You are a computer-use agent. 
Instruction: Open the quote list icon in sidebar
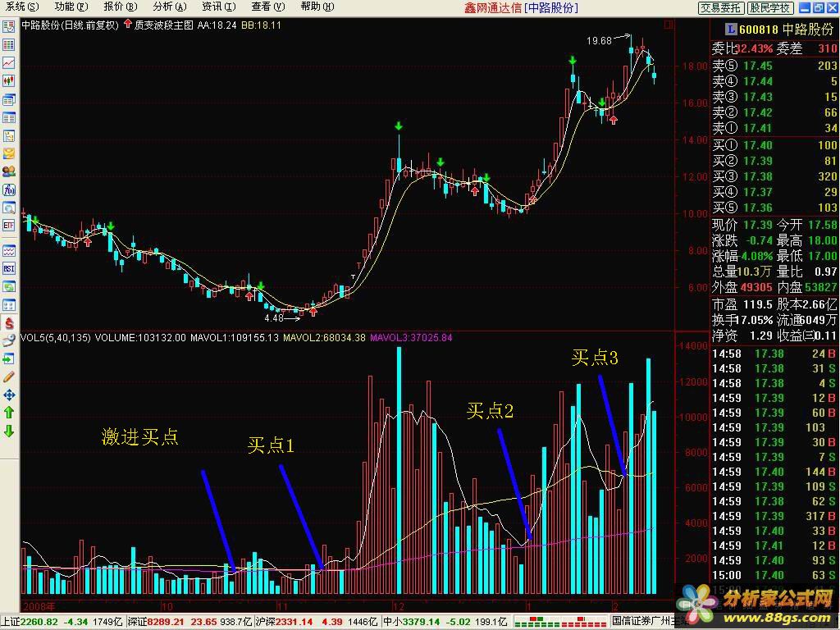[x=8, y=27]
